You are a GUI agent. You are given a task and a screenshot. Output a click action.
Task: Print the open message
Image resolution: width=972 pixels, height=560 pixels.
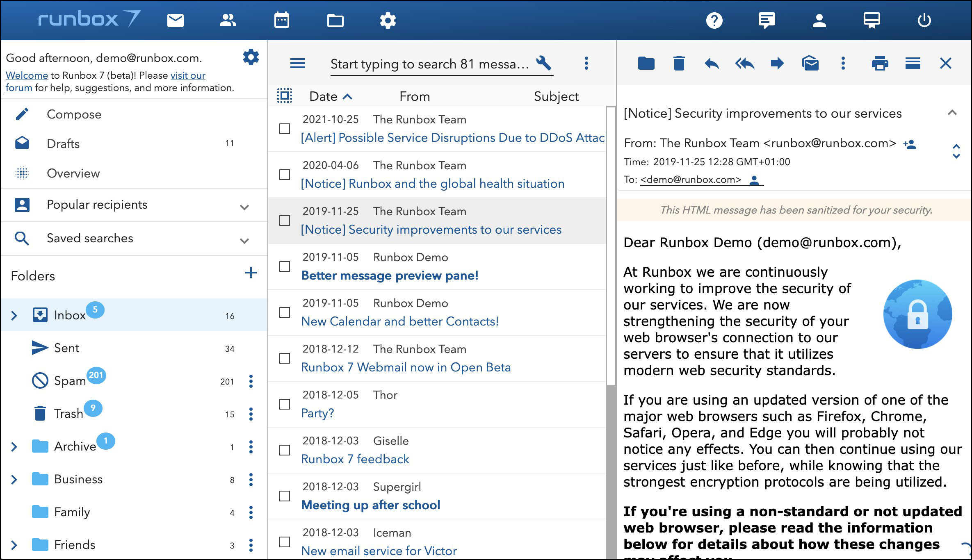pyautogui.click(x=880, y=63)
